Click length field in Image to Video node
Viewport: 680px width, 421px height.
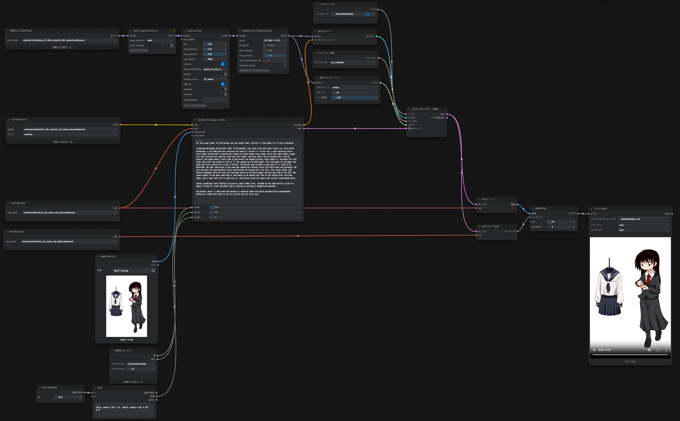(255, 217)
